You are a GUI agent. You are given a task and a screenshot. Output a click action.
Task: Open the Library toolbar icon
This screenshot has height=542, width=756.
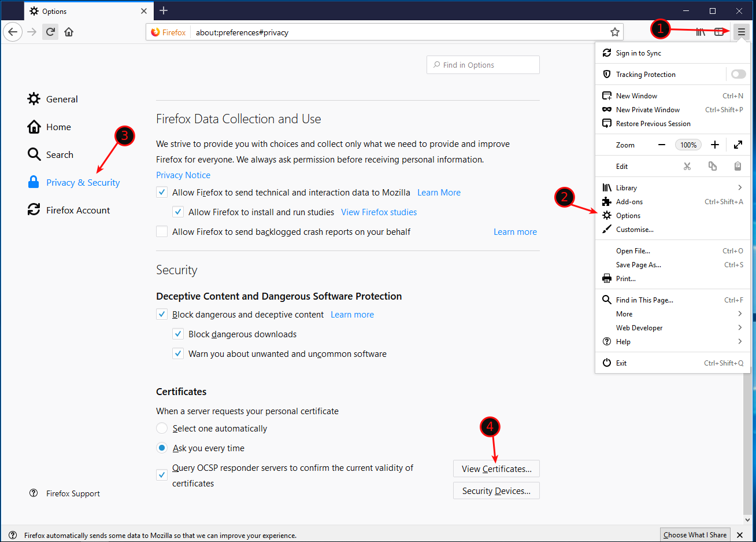point(701,32)
